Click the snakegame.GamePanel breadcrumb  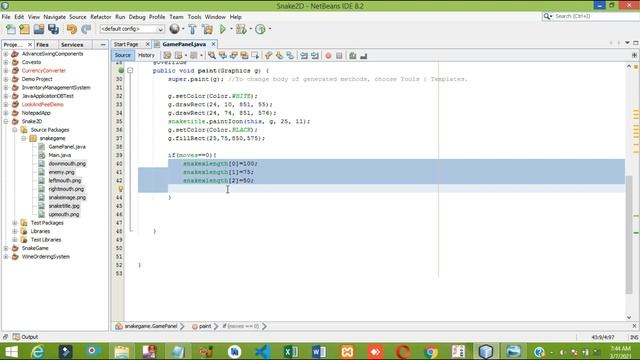pos(151,326)
